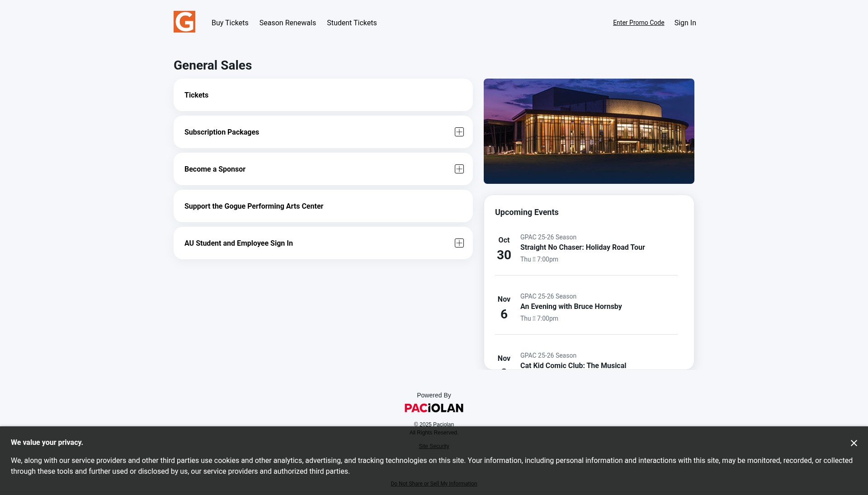Click the Upcoming Events heading
868x495 pixels.
[x=527, y=212]
